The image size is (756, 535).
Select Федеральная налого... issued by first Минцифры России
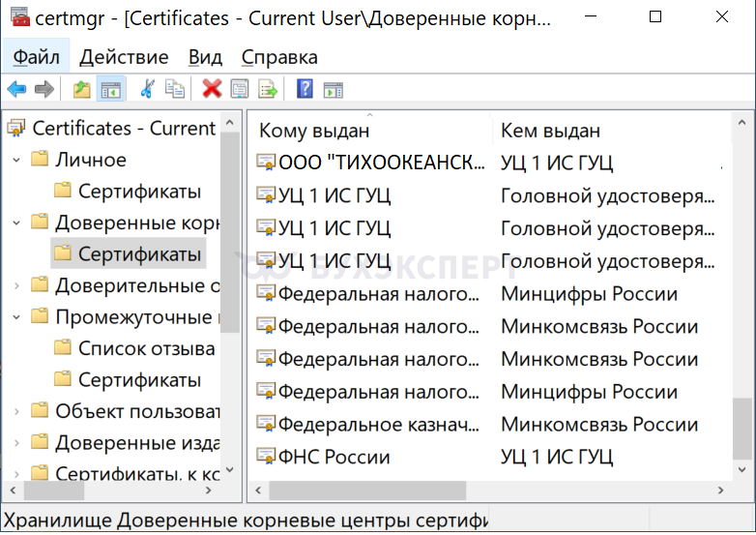coord(378,294)
